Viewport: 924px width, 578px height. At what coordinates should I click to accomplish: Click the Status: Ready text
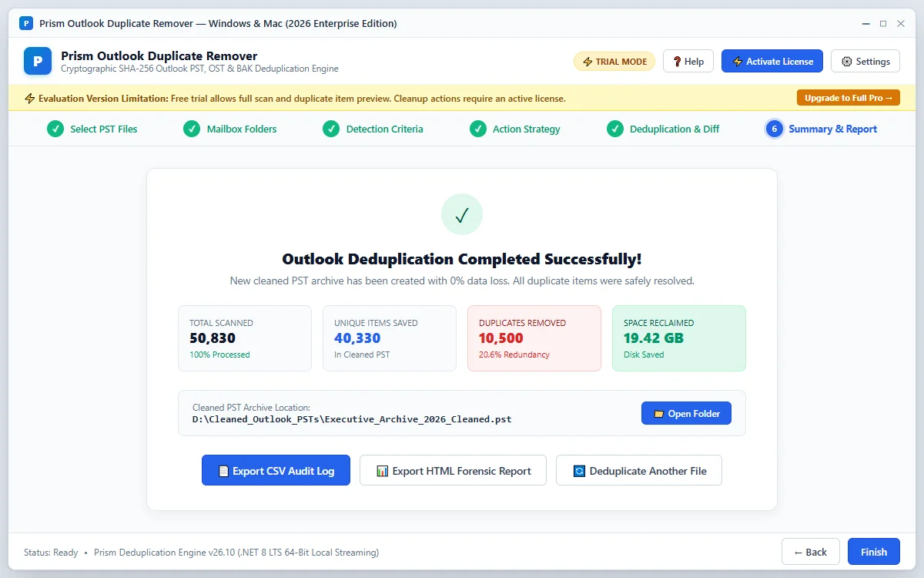(51, 553)
